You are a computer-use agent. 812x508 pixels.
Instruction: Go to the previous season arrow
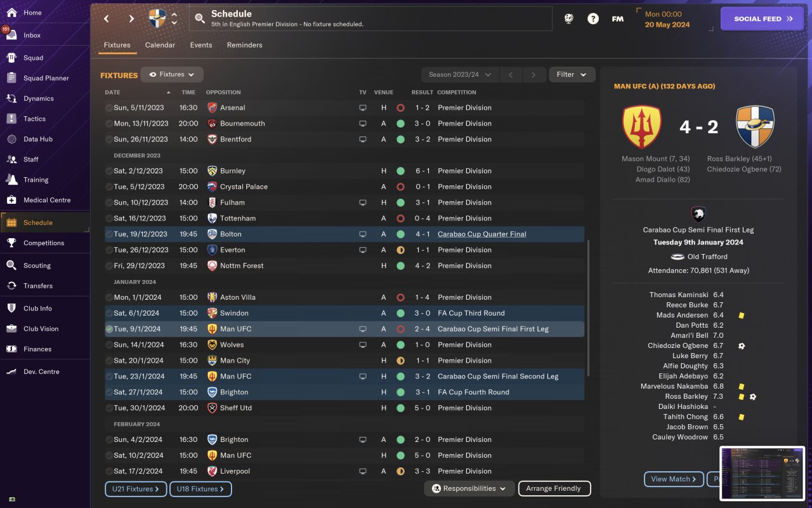tap(511, 75)
